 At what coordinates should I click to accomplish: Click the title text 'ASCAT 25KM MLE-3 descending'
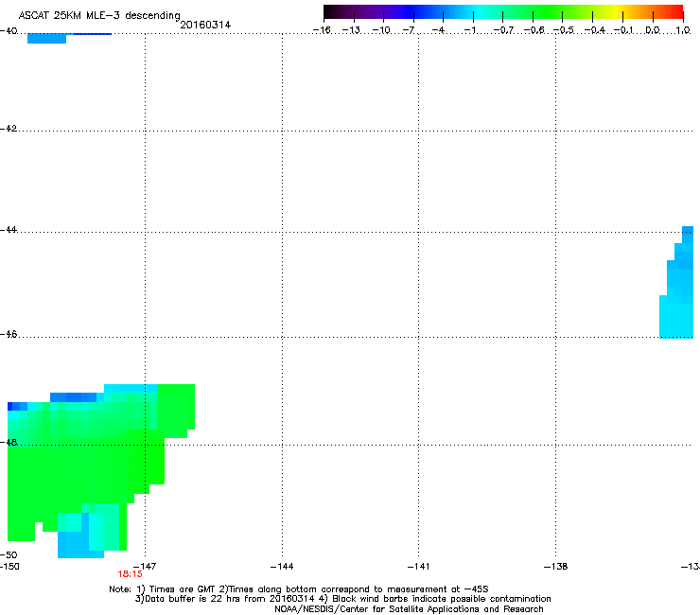[x=99, y=16]
